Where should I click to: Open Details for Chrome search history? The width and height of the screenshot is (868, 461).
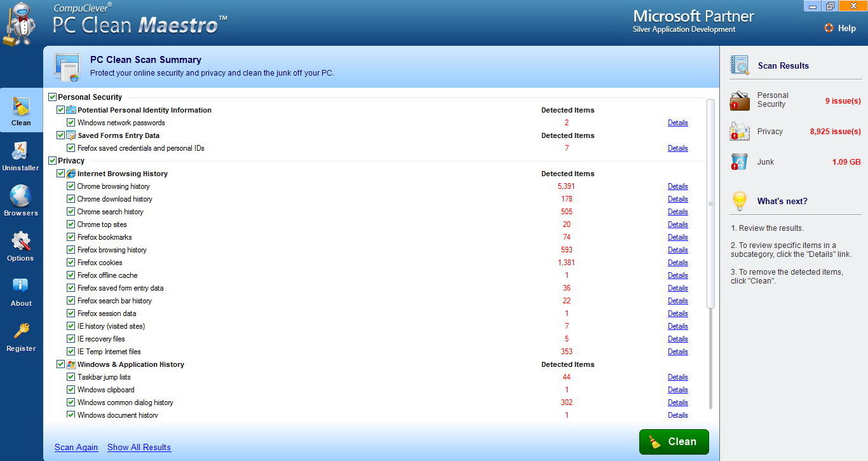click(677, 212)
